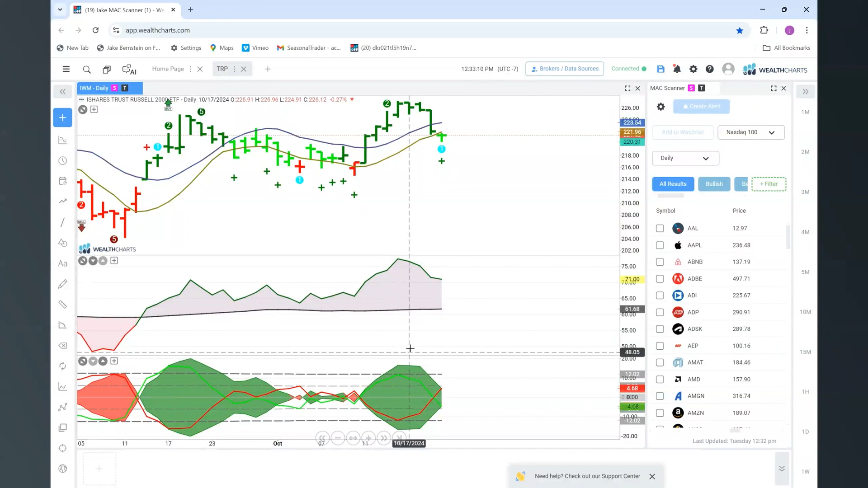Click the Create Alert button
Image resolution: width=868 pixels, height=488 pixels.
(x=701, y=107)
